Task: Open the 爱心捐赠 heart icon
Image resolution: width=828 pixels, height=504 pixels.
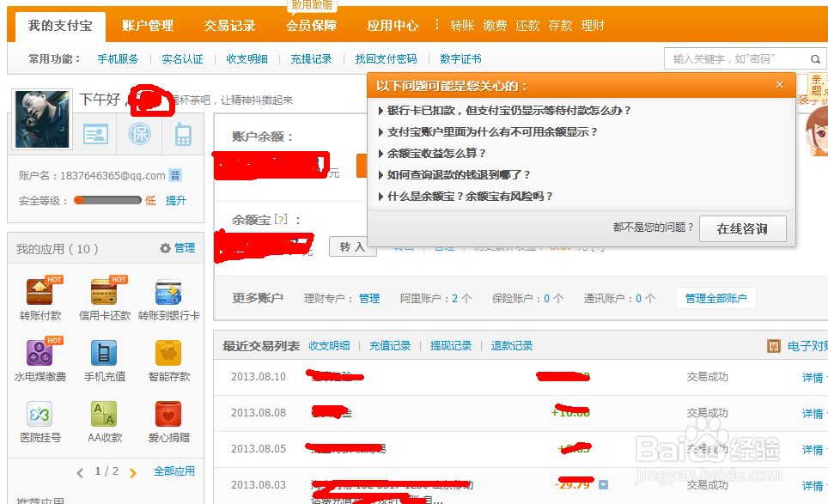Action: (168, 414)
